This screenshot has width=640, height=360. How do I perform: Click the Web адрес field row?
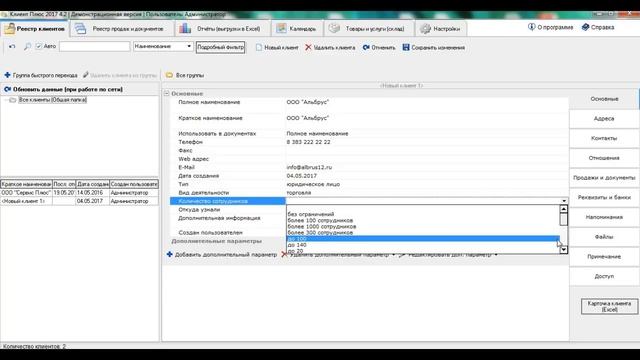pos(369,159)
